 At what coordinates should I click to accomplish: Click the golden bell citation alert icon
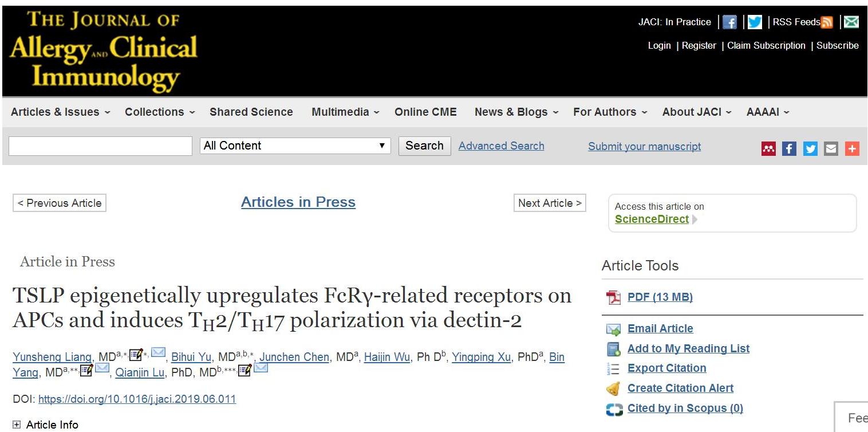pos(613,388)
